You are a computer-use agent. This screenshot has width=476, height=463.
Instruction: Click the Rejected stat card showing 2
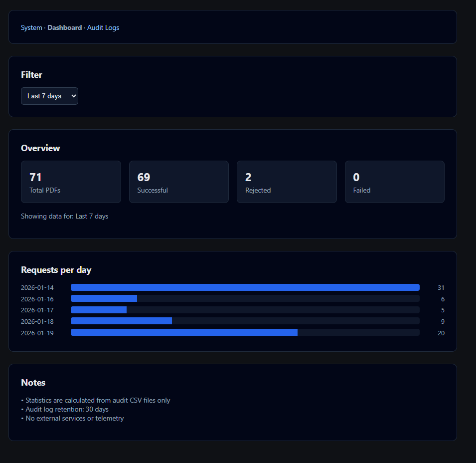click(287, 182)
